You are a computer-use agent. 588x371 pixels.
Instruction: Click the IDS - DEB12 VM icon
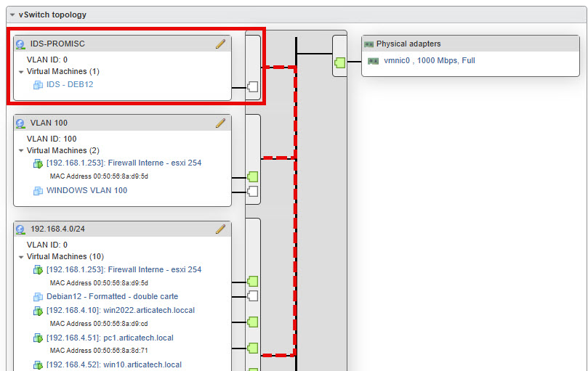tap(39, 85)
